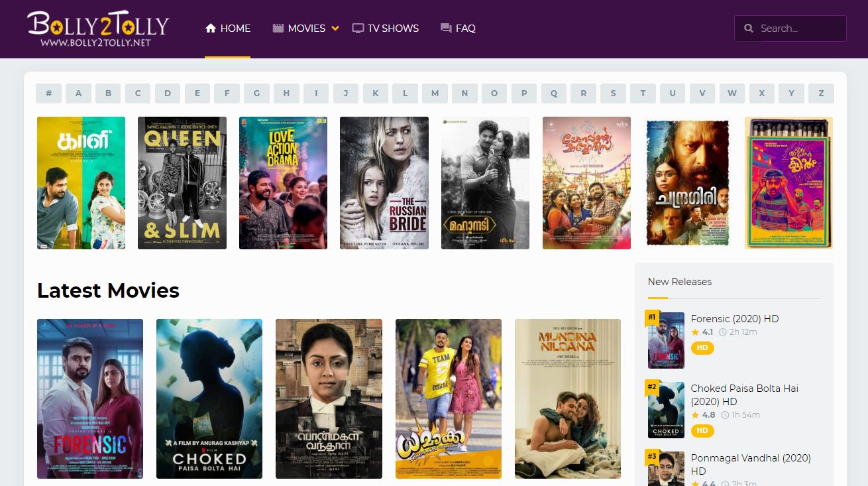Filter movies by letter J

[346, 93]
